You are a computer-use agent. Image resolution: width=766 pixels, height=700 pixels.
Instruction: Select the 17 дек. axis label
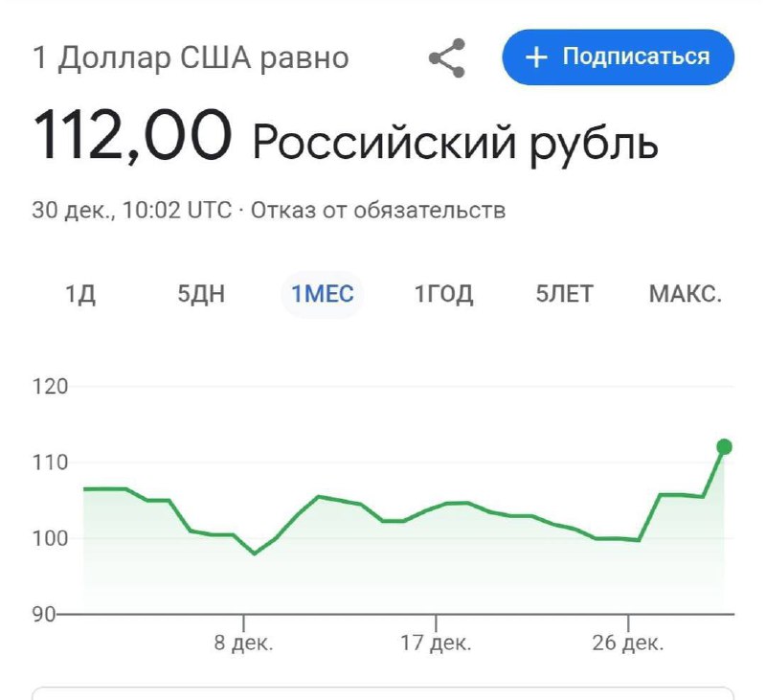(x=436, y=643)
